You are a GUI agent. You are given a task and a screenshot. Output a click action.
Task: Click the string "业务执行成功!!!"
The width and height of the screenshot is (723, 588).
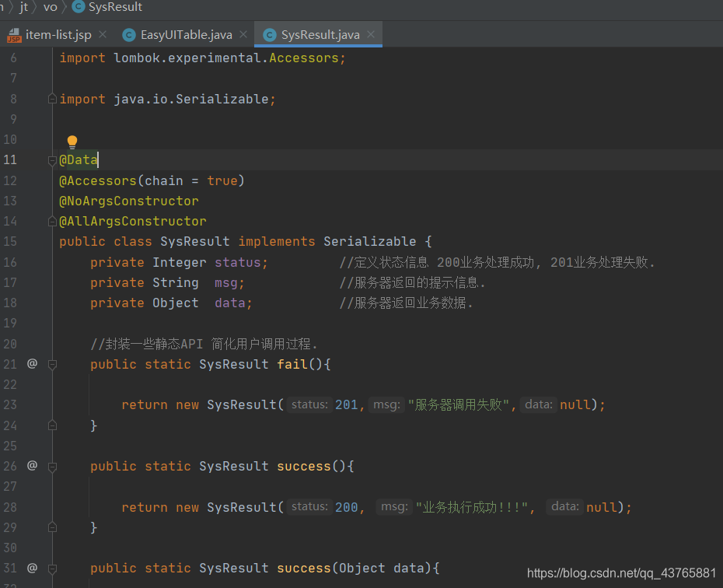point(472,507)
